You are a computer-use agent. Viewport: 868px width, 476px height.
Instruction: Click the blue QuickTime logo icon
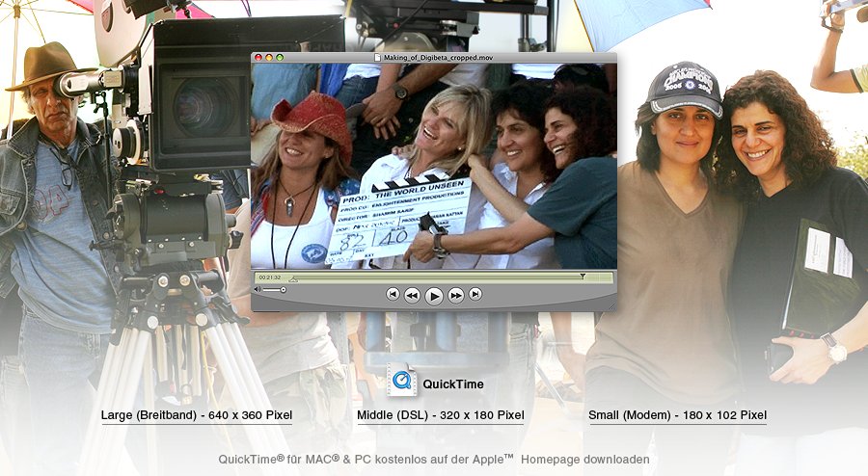click(401, 382)
